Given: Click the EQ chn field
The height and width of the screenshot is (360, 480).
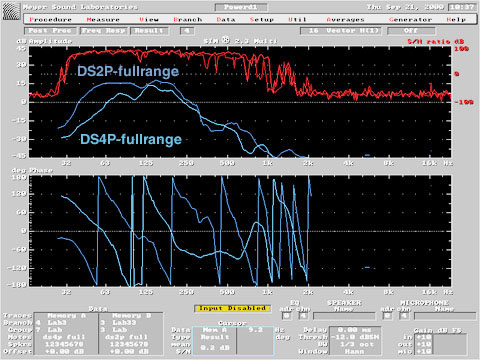Looking at the screenshot, I should click(x=303, y=316).
